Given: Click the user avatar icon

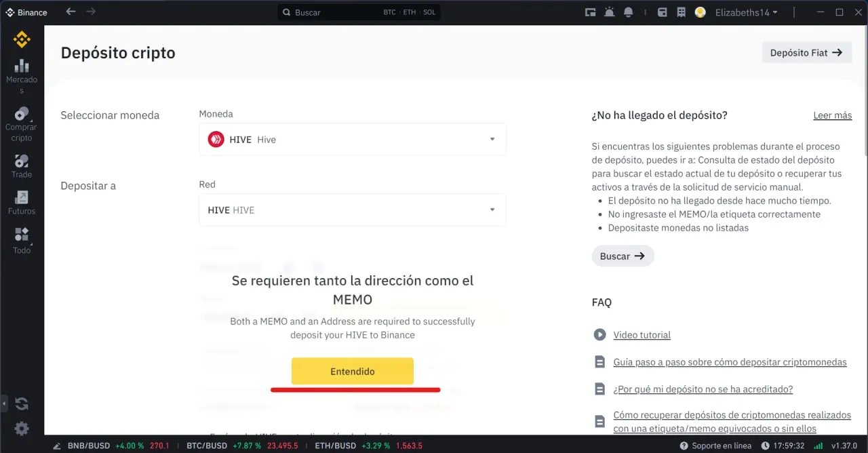Looking at the screenshot, I should coord(701,12).
